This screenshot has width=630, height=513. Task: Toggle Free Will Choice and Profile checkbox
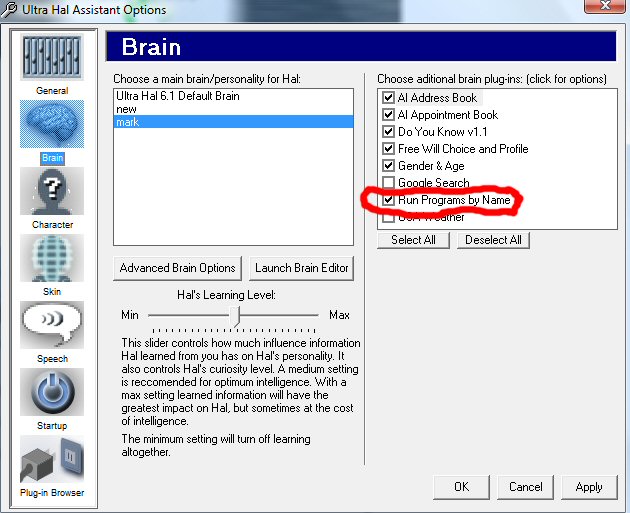coord(388,149)
